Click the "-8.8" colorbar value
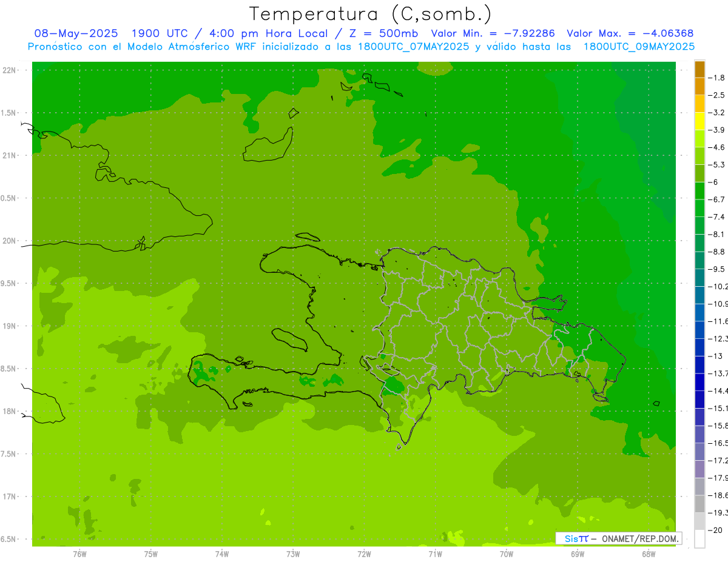The width and height of the screenshot is (728, 562). [x=716, y=252]
